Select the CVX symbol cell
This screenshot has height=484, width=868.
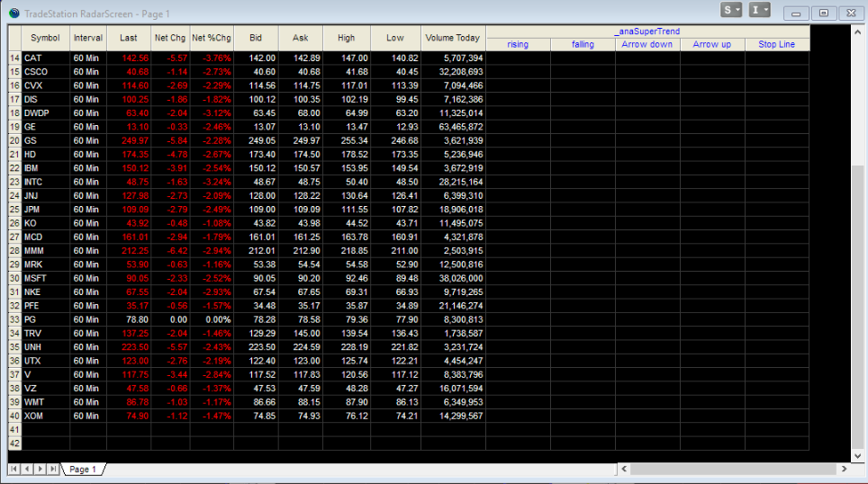point(45,85)
